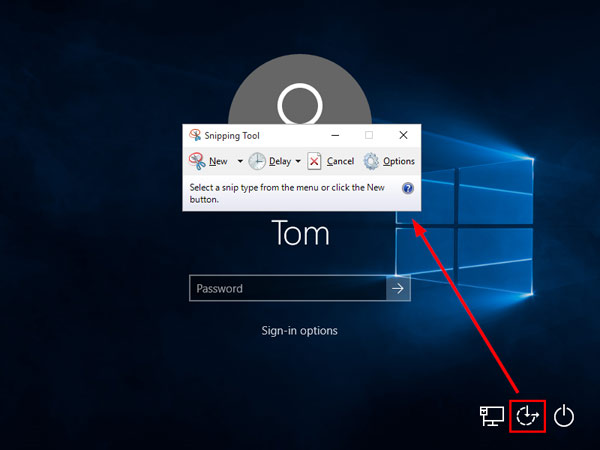Submit password with the arrow button

click(398, 289)
